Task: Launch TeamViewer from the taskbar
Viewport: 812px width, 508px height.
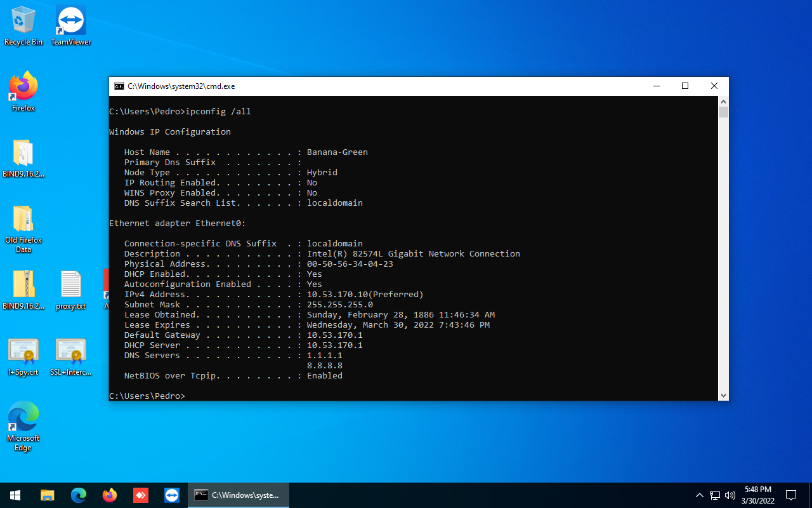Action: coord(171,495)
